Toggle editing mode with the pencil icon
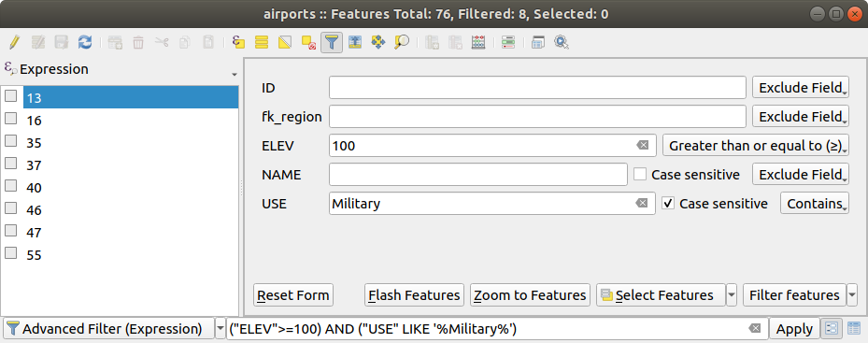 pos(14,42)
